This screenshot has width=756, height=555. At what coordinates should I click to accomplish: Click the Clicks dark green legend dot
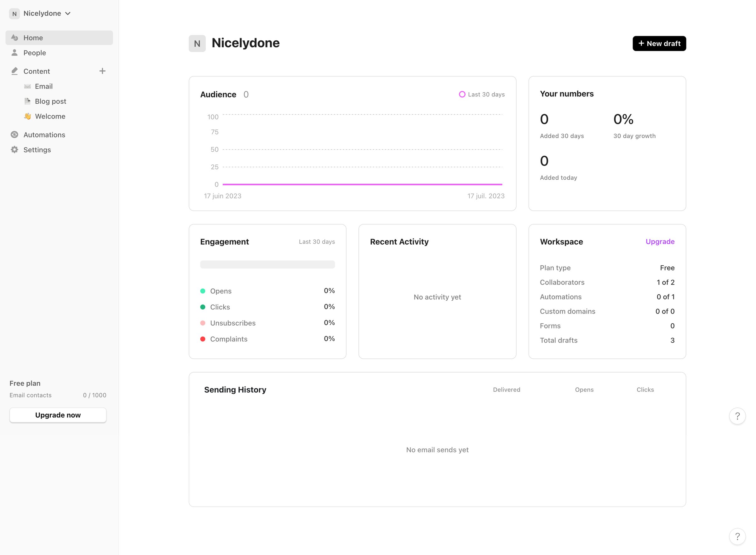tap(203, 307)
